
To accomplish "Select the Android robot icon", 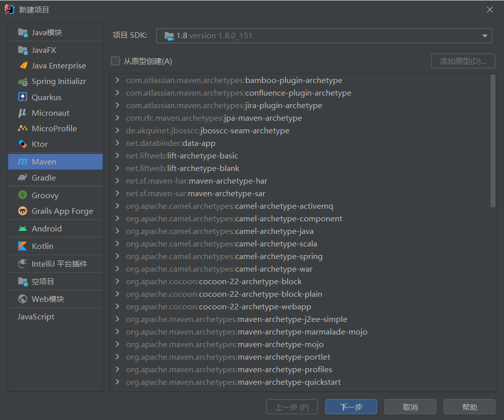I will click(23, 228).
